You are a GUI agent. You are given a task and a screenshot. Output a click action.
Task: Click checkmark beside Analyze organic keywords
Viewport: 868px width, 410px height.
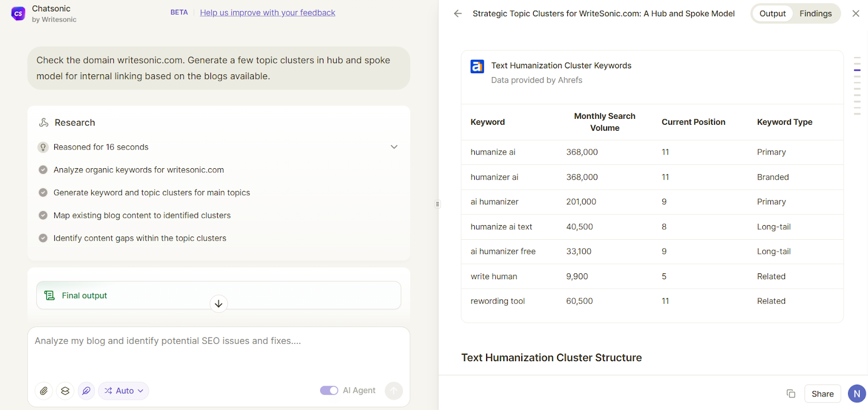coord(43,170)
